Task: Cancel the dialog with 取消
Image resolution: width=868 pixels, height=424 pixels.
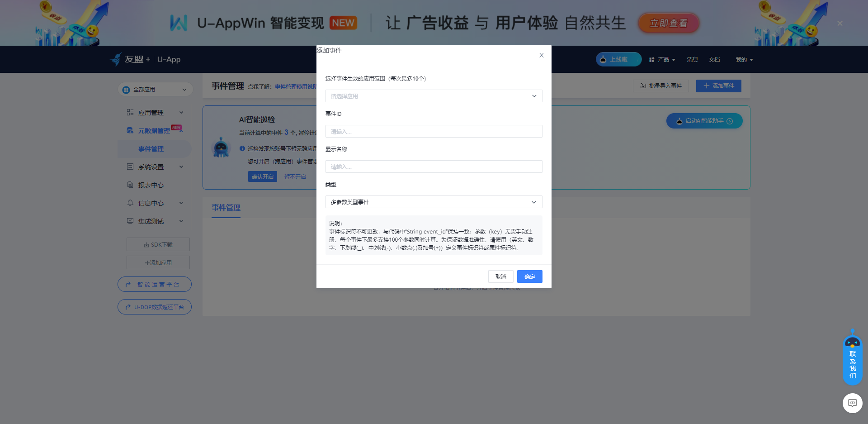Action: click(x=500, y=276)
